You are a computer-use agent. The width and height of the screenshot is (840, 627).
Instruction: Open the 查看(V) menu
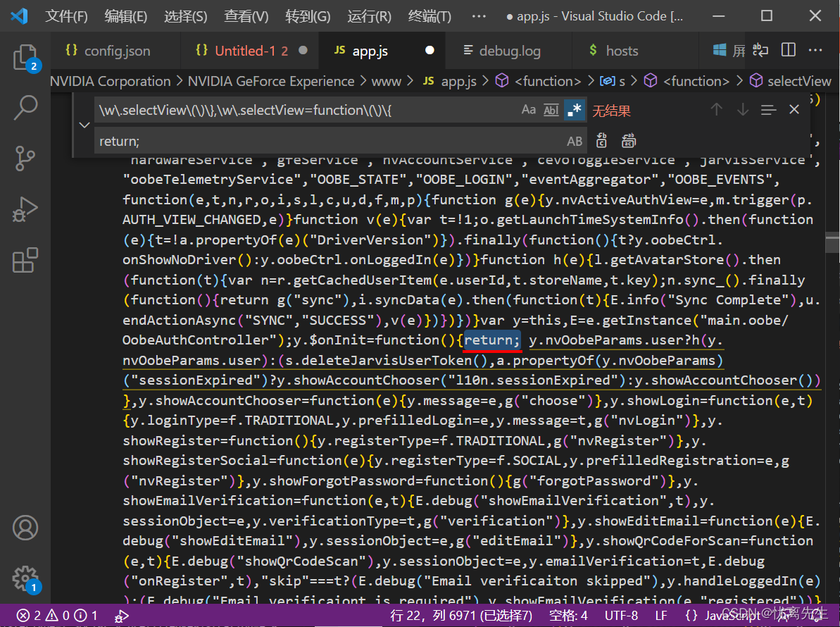point(246,16)
